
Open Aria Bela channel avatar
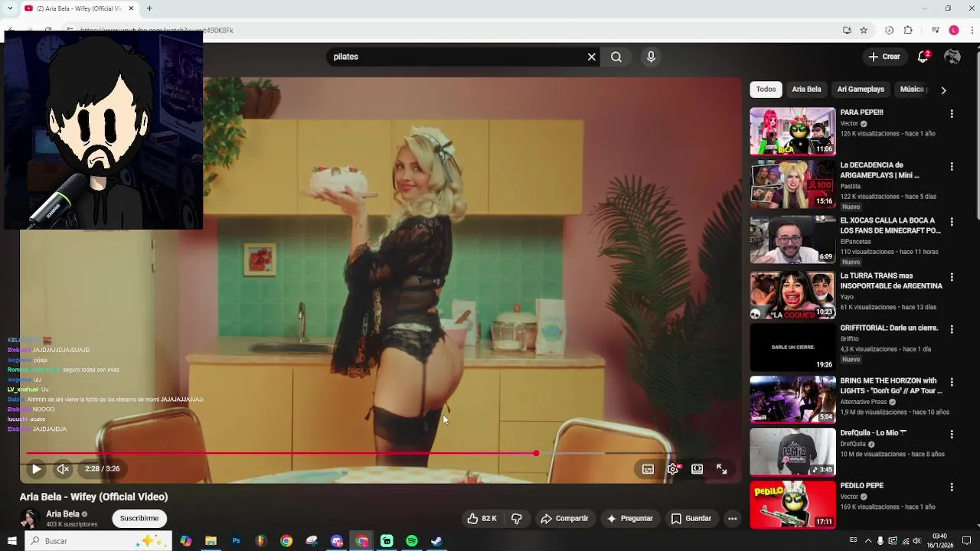point(30,519)
